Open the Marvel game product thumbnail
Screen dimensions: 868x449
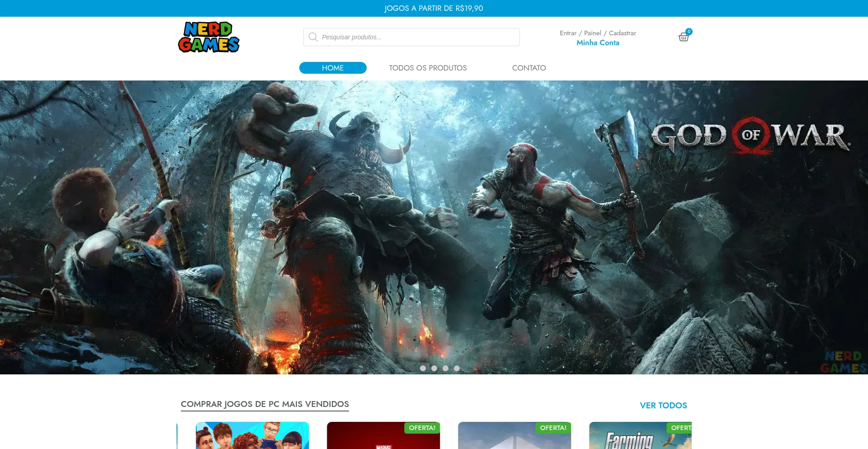click(x=383, y=435)
